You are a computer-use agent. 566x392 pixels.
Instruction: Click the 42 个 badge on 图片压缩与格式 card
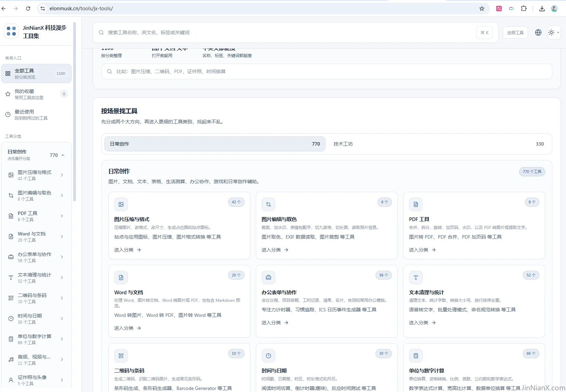coord(236,202)
